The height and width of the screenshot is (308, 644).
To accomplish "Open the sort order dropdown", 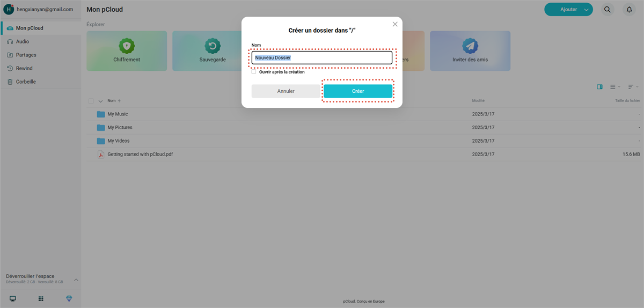I will click(x=634, y=86).
